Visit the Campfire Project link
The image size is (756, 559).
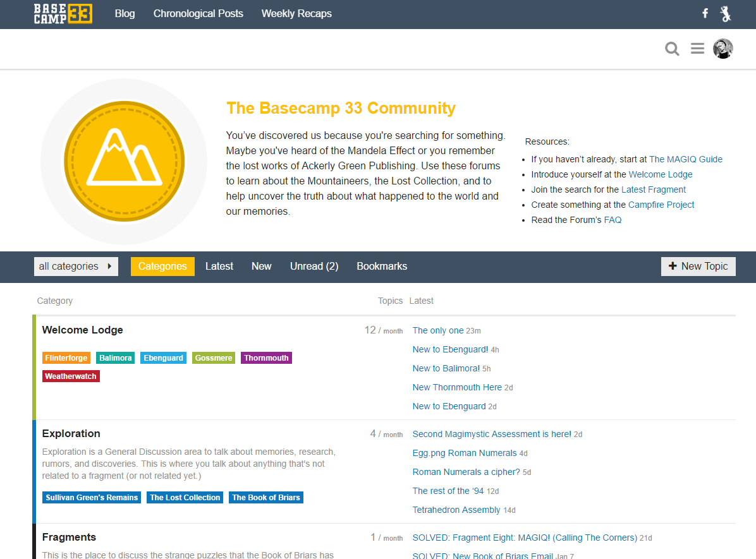pos(661,205)
